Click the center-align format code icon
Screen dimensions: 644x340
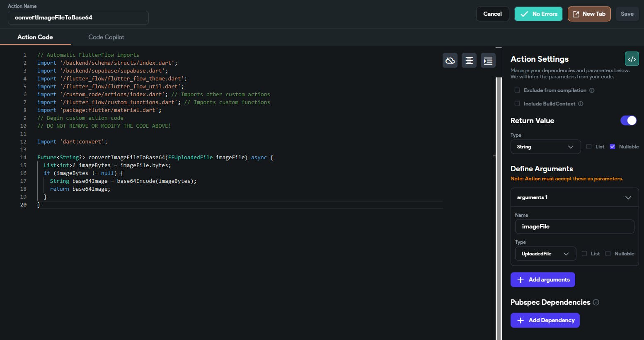[469, 61]
